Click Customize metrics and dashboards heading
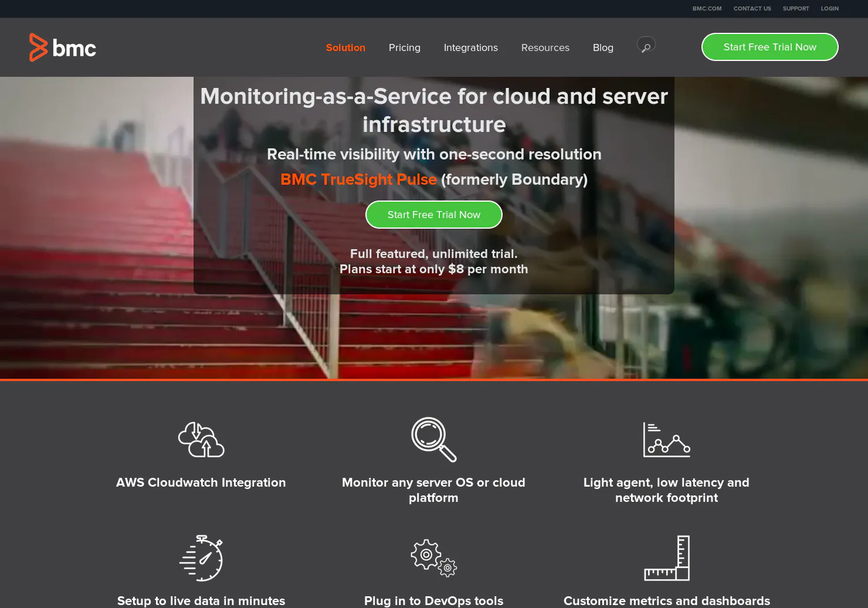This screenshot has width=868, height=608. [667, 601]
